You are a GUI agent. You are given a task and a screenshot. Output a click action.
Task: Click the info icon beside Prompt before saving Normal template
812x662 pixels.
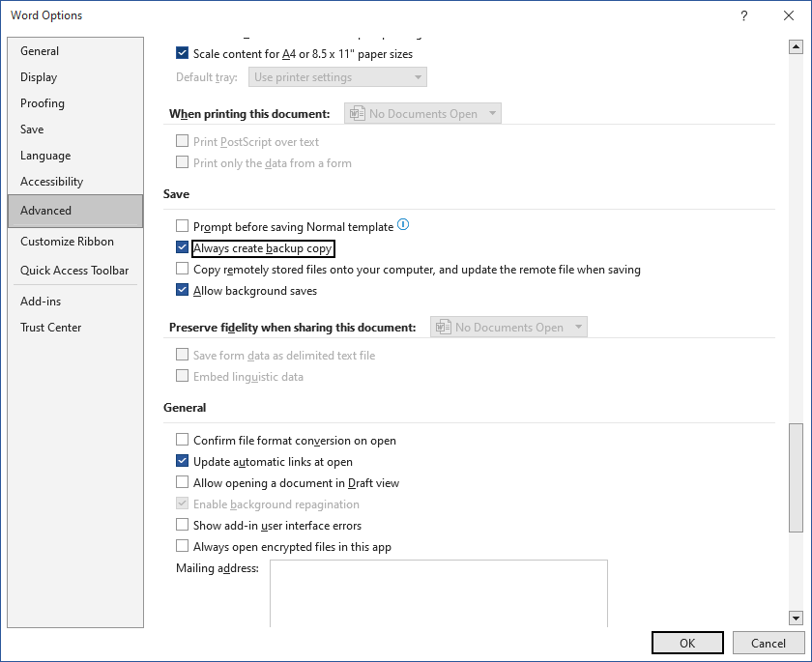[403, 224]
